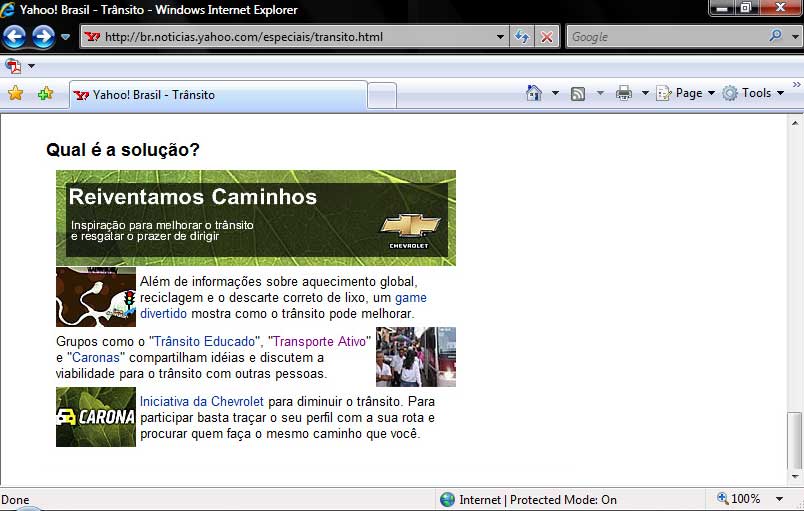
Task: Open the Tools menu
Action: [x=753, y=93]
